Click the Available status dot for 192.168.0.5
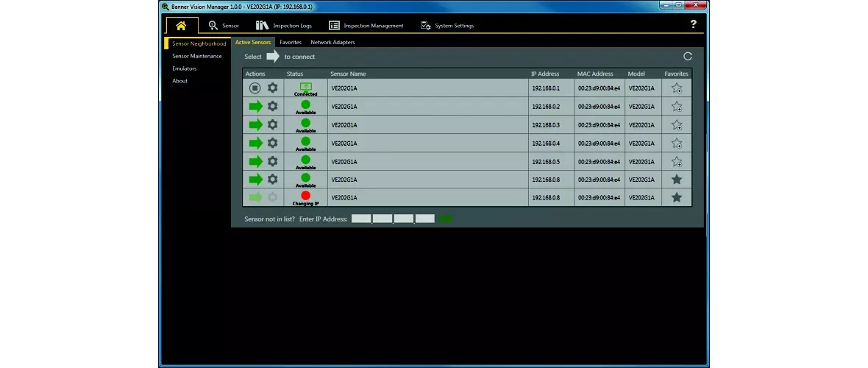Image resolution: width=868 pixels, height=368 pixels. [x=305, y=159]
